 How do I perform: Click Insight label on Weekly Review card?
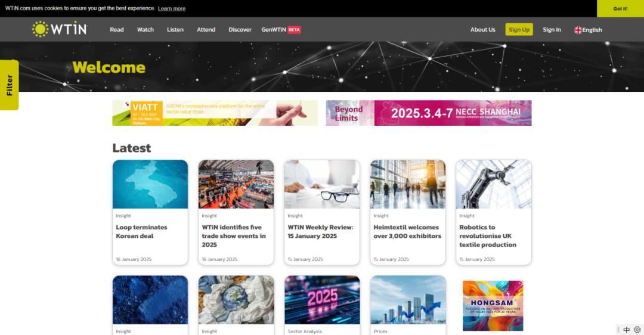[x=295, y=216]
